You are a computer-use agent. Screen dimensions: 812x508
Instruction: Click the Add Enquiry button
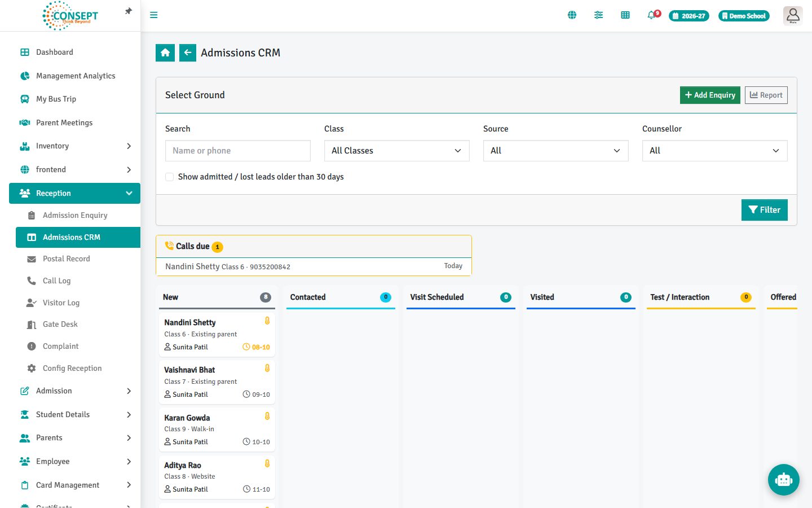pos(710,95)
